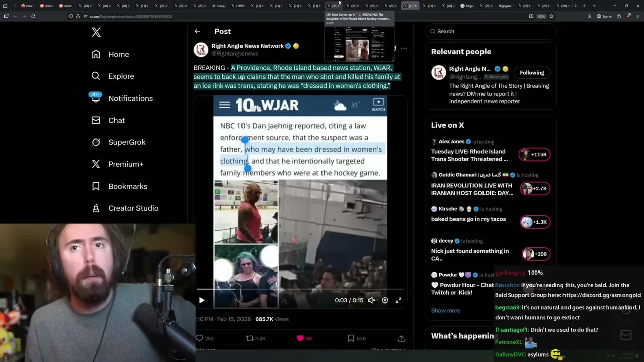Viewport: 644px width, 362px height.
Task: Click the +298 listeners badge
Action: click(x=535, y=254)
